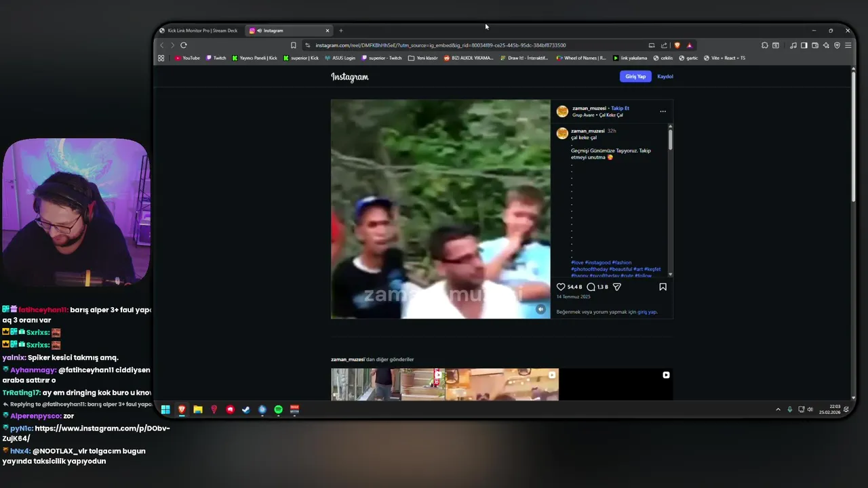Open the Leo AI sparkle icon in the toolbar
The width and height of the screenshot is (868, 488).
[x=826, y=45]
